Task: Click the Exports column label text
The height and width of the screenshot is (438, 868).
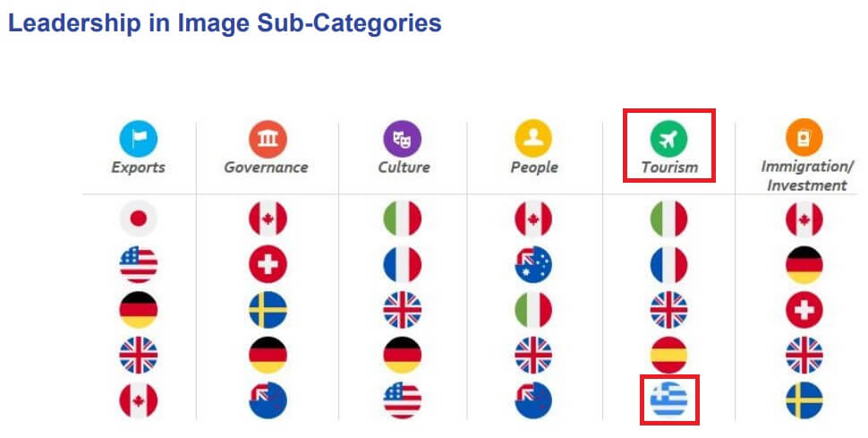Action: [x=139, y=167]
